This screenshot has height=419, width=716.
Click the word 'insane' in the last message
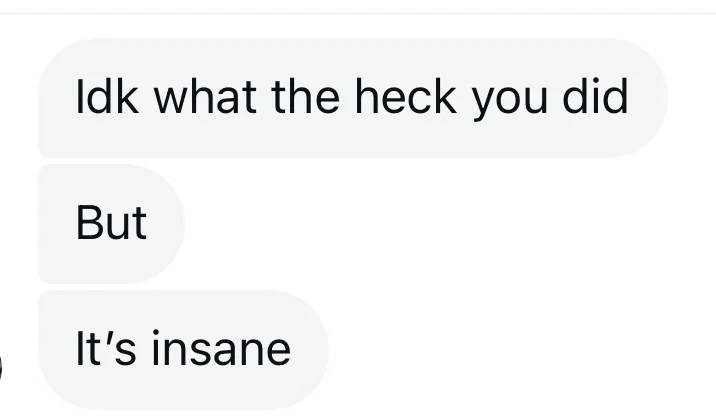click(221, 349)
